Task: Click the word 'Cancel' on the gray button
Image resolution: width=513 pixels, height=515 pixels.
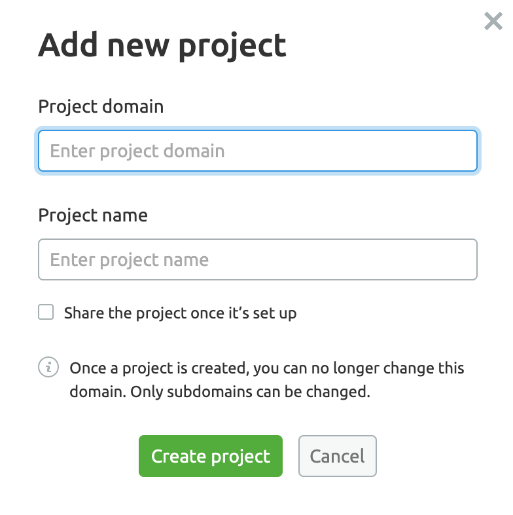Action: pyautogui.click(x=337, y=456)
